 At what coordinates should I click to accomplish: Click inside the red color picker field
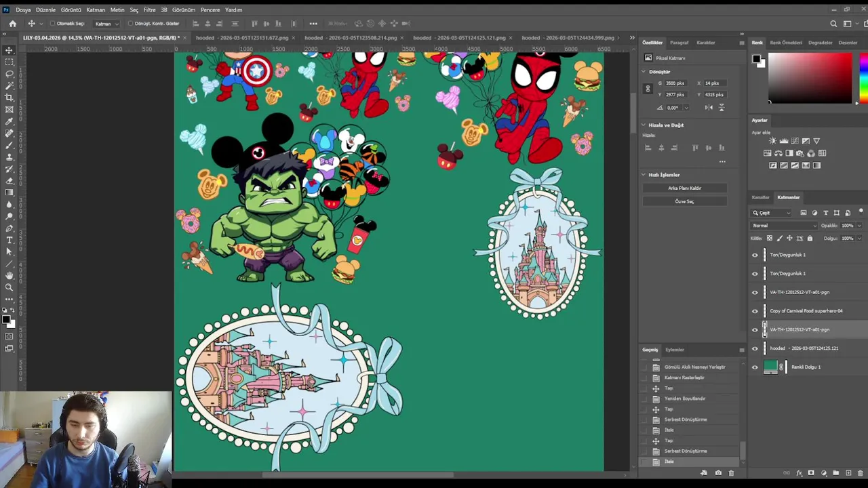(x=810, y=78)
